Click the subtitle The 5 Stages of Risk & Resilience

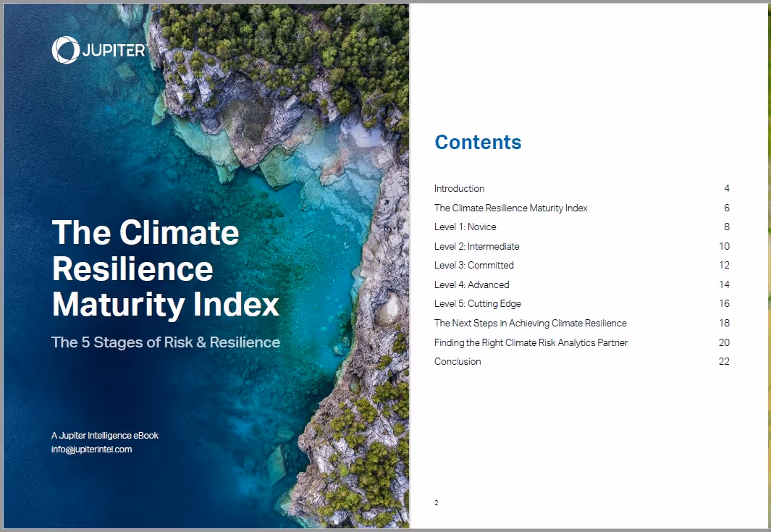pyautogui.click(x=166, y=342)
